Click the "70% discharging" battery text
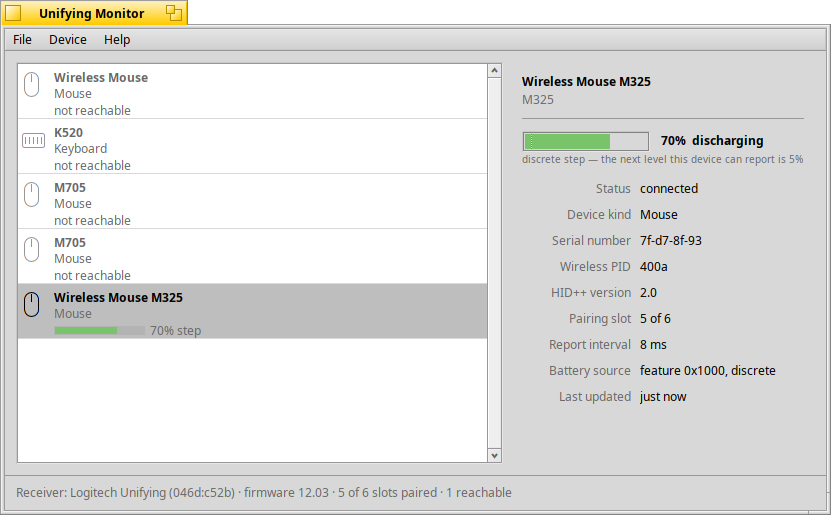Image resolution: width=831 pixels, height=515 pixels. pos(712,140)
